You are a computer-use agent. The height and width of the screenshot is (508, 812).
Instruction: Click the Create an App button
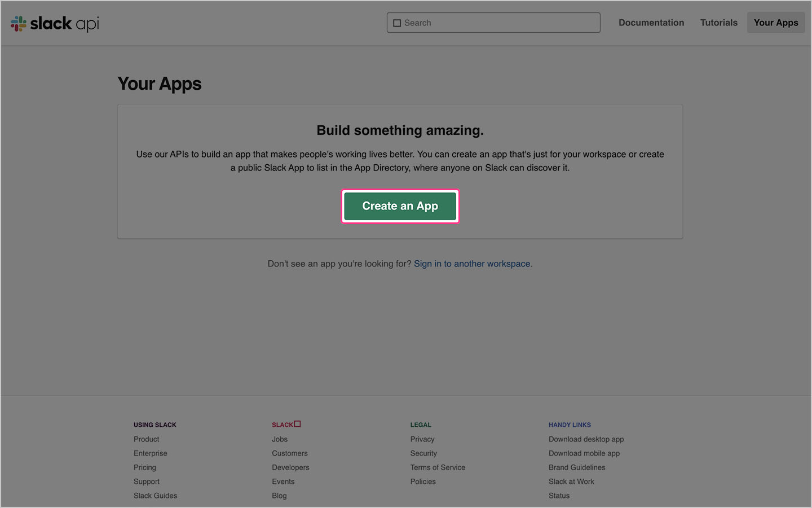[400, 205]
